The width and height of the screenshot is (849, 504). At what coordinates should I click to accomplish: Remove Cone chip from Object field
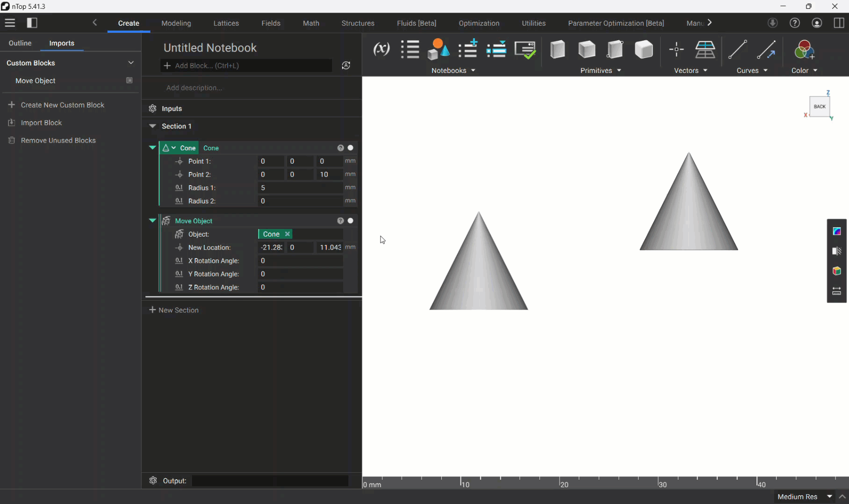click(x=288, y=234)
